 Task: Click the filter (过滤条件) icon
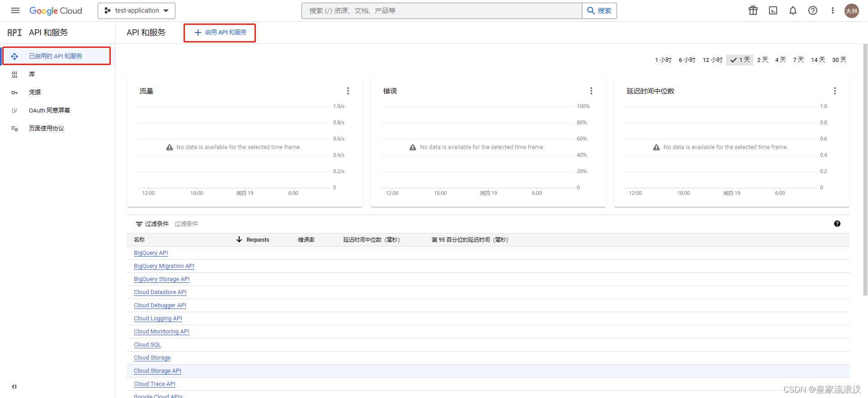point(139,224)
